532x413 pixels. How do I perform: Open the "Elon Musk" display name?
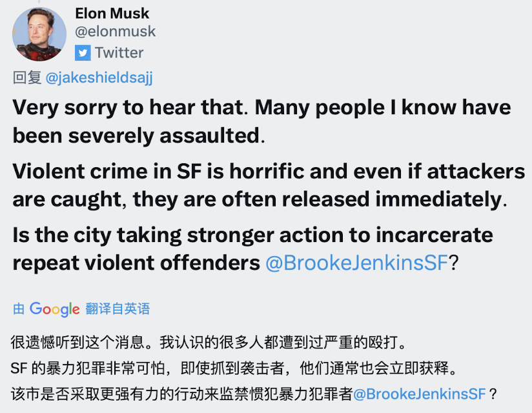coord(112,14)
